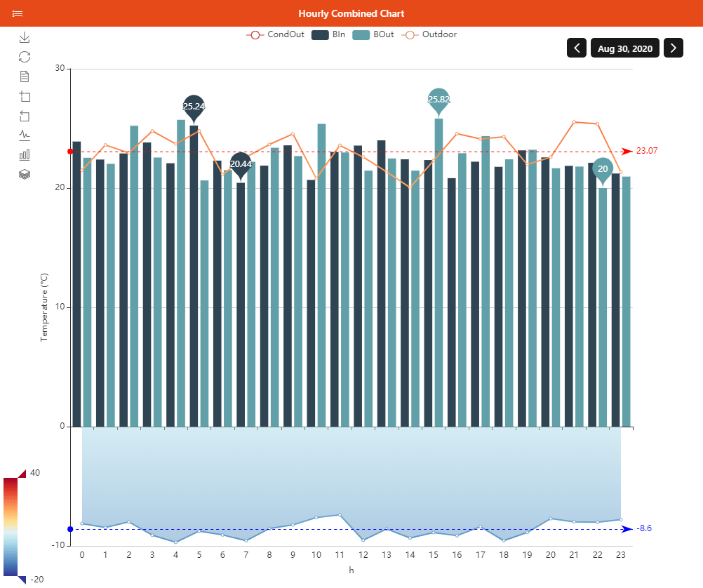Screen dimensions: 703x588
Task: Advance to the next day
Action: [673, 48]
